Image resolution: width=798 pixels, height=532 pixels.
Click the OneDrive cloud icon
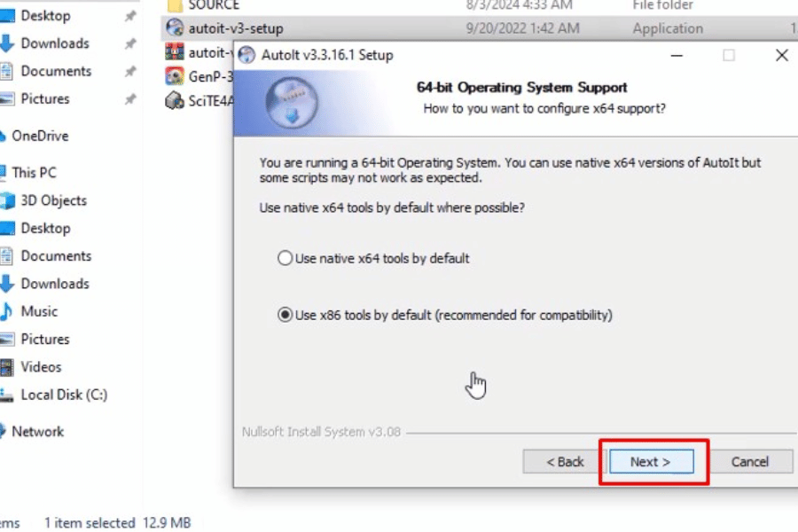pos(3,136)
